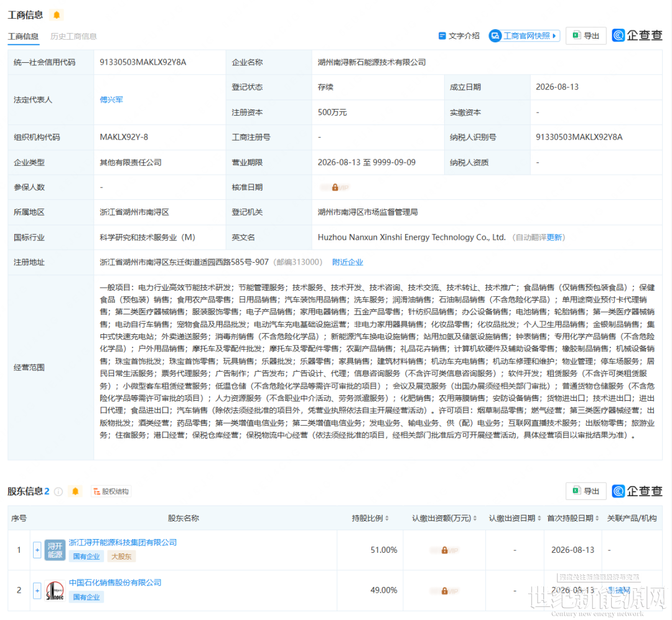The image size is (672, 620).
Task: Click the 企查查 logo in 工商信息 header
Action: [637, 35]
